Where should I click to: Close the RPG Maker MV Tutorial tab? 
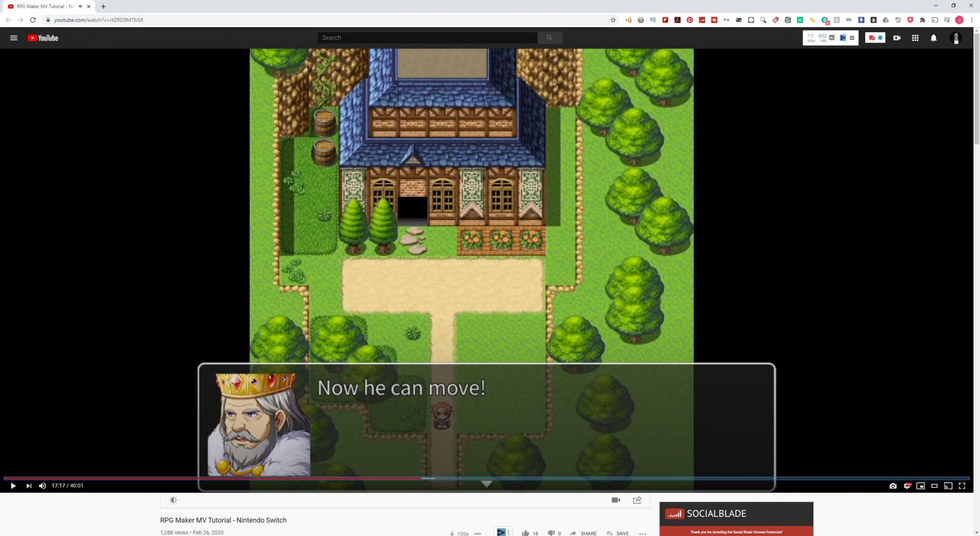point(89,7)
